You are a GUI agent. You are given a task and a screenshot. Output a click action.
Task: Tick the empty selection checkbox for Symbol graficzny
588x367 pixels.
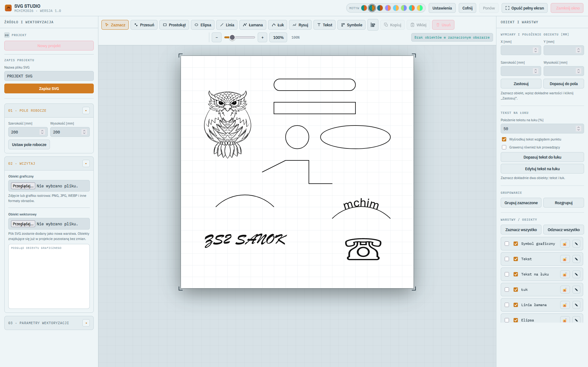click(507, 244)
